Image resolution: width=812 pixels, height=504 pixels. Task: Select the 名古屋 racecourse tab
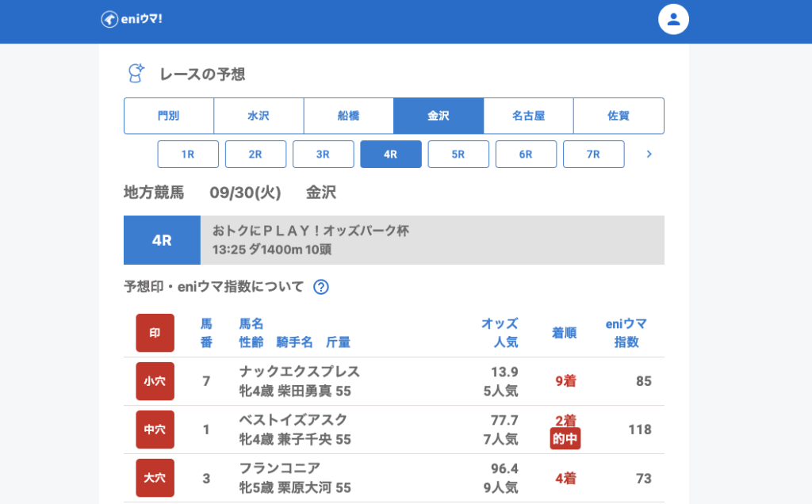tap(528, 116)
